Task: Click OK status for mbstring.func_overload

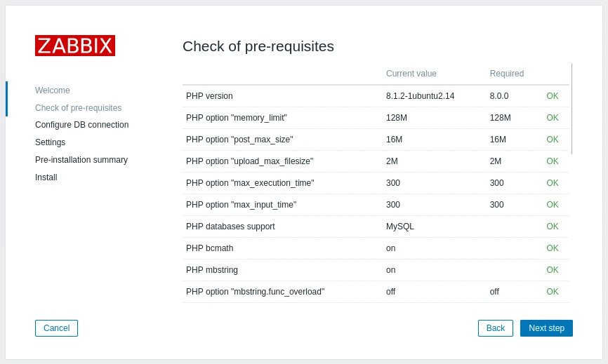Action: [552, 292]
